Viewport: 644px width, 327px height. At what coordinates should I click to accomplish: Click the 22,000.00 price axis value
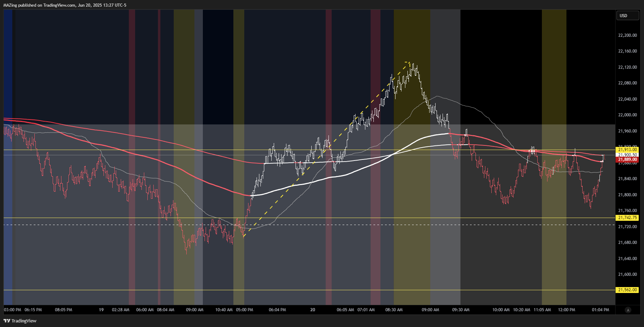tap(628, 115)
